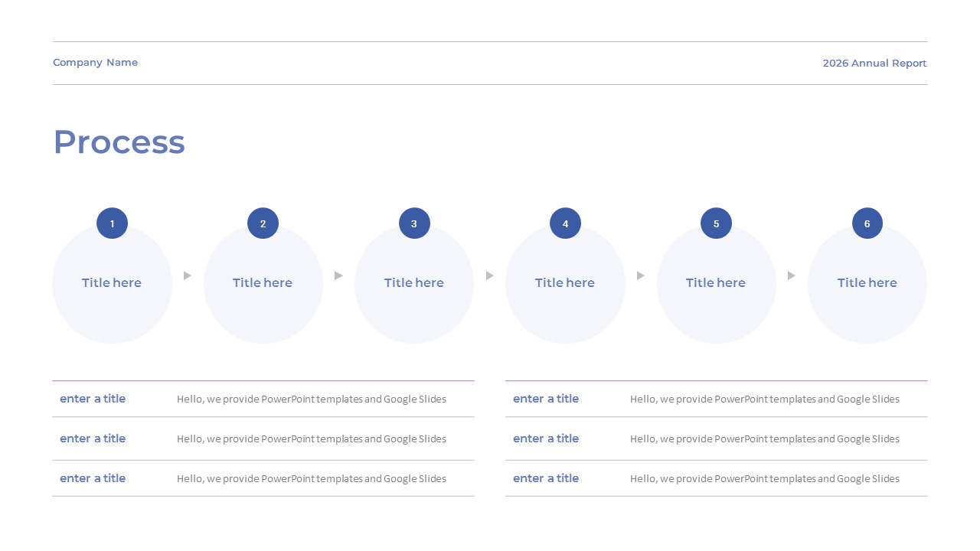This screenshot has width=980, height=551.
Task: Select the "Company Name" header text
Action: pos(95,63)
